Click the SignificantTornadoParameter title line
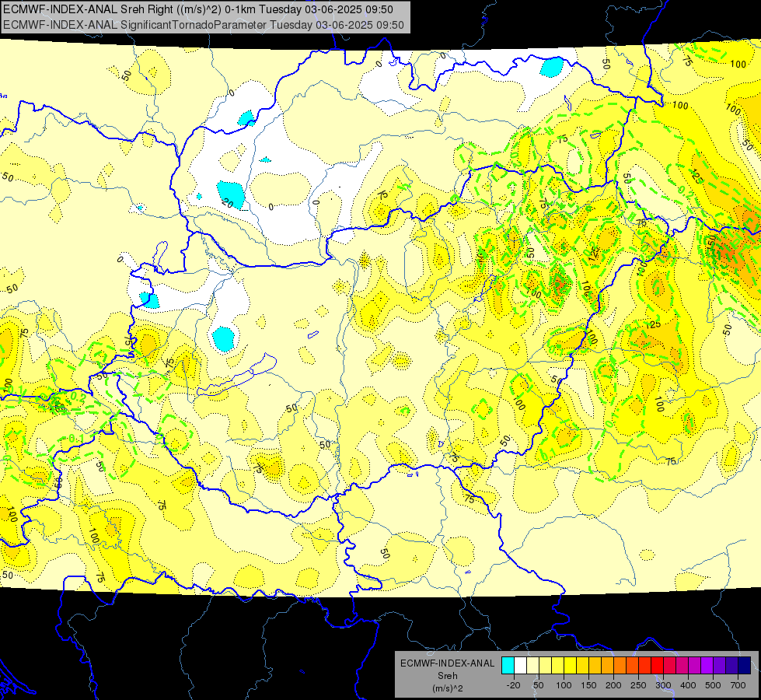Screen dimensions: 761x700 coord(204,25)
